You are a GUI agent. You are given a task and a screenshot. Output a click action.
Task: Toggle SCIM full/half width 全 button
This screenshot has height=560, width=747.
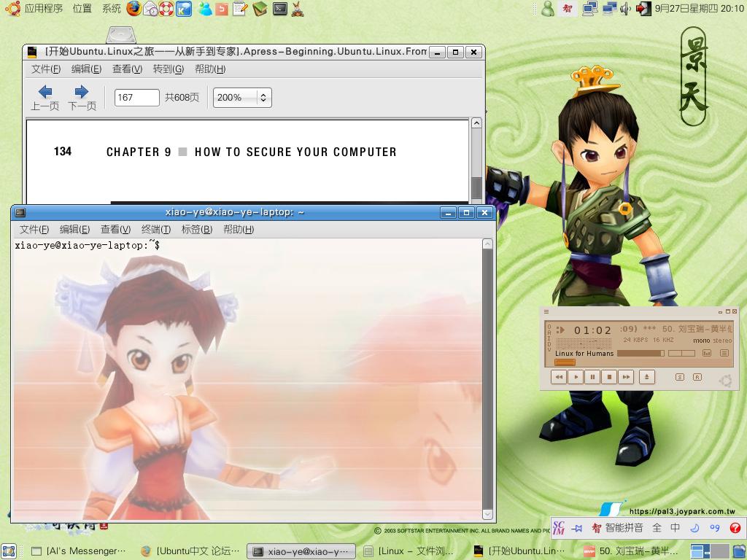tap(657, 528)
